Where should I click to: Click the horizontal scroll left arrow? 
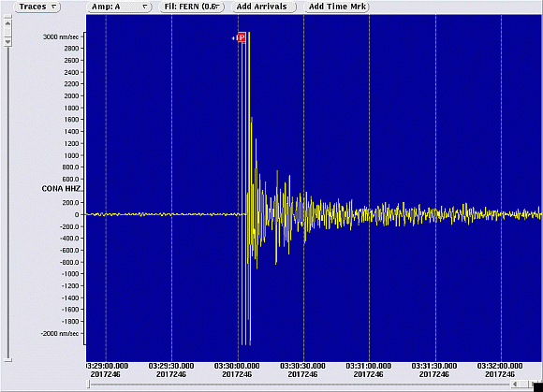[515, 384]
